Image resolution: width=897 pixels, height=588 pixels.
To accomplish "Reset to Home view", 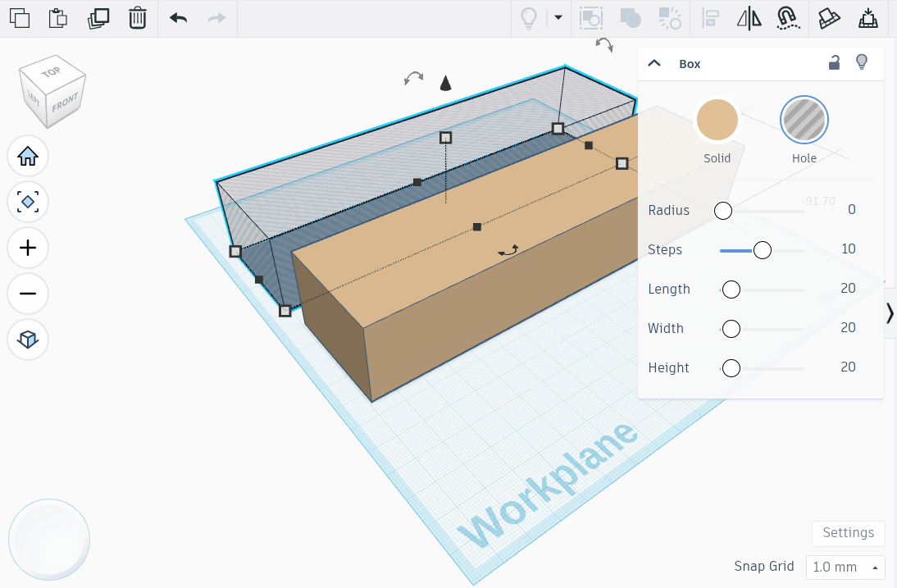I will tap(27, 156).
